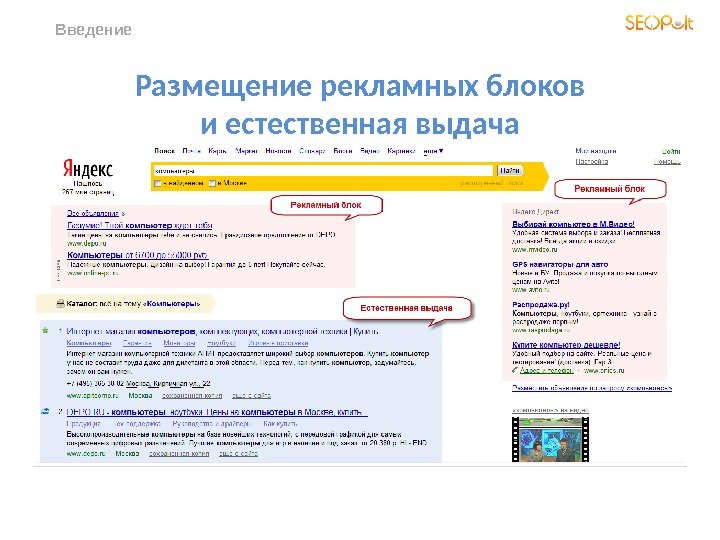Open «сохраненная копия» under result 2

179,454
